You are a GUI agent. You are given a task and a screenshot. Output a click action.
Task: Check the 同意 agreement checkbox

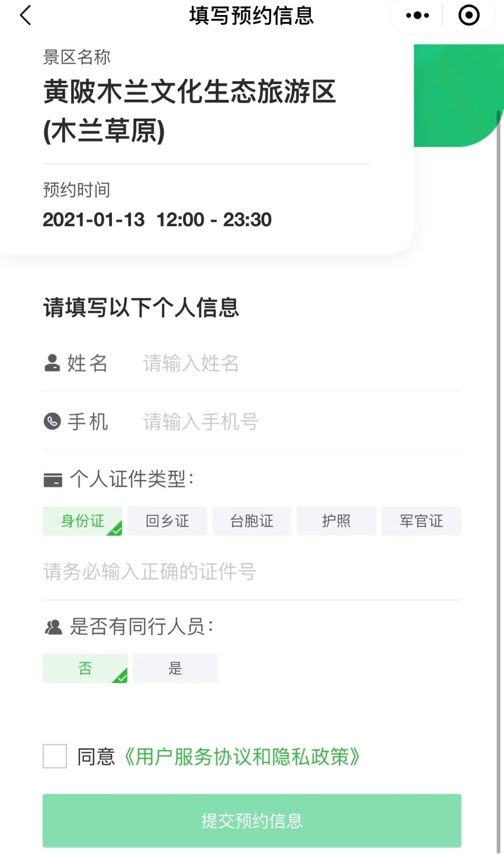(55, 756)
